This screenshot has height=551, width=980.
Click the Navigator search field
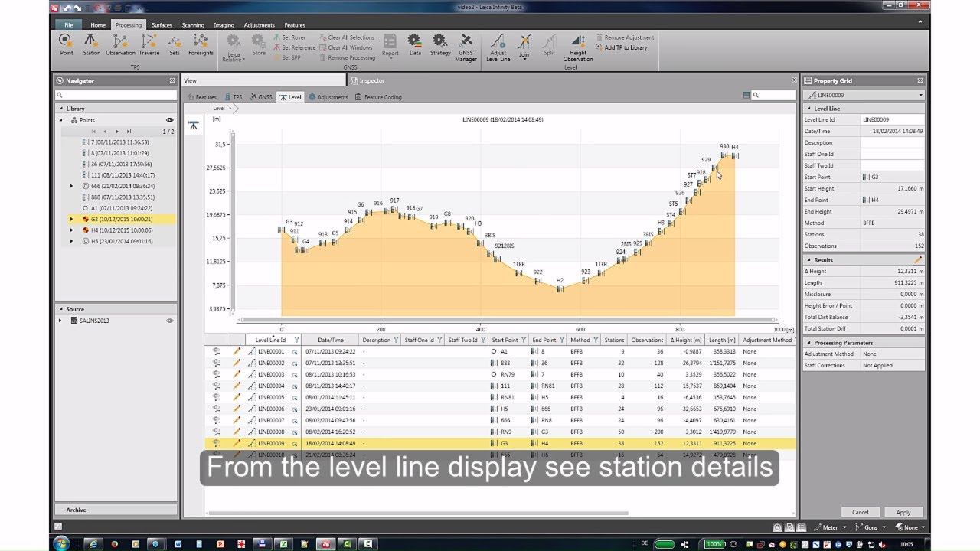pos(116,96)
